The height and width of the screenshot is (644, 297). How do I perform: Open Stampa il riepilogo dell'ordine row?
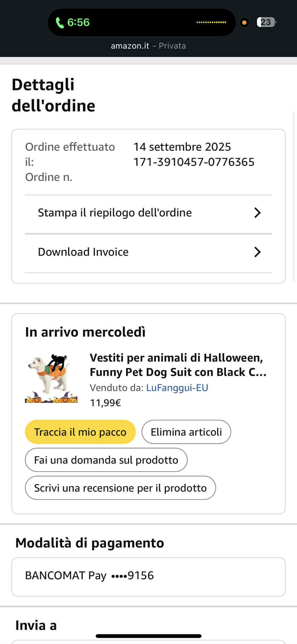coord(115,213)
